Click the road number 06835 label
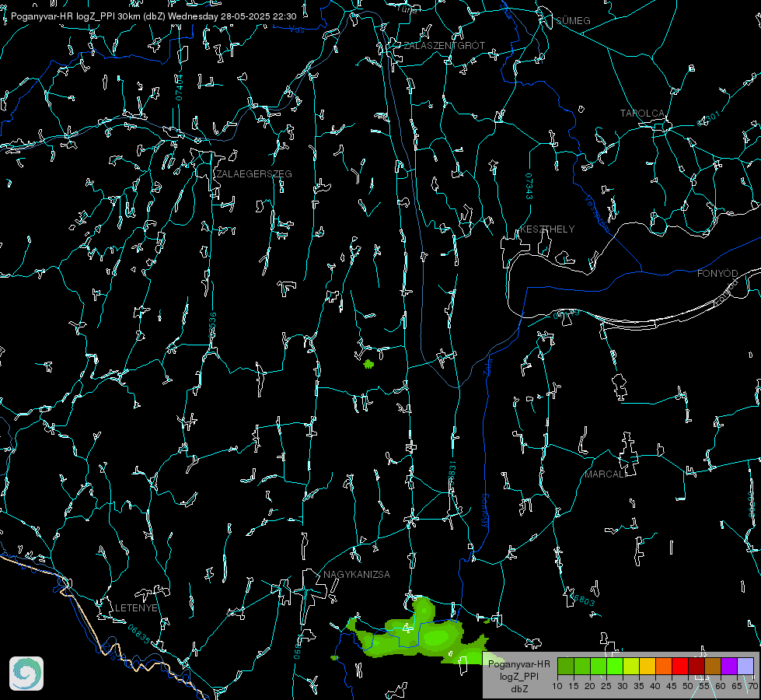Viewport: 761px width, 700px height. [x=139, y=635]
